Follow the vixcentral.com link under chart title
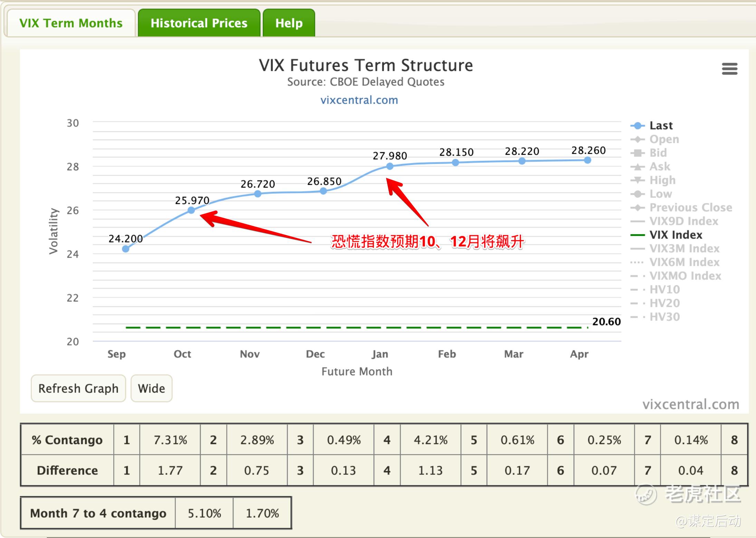756x538 pixels. click(x=359, y=100)
